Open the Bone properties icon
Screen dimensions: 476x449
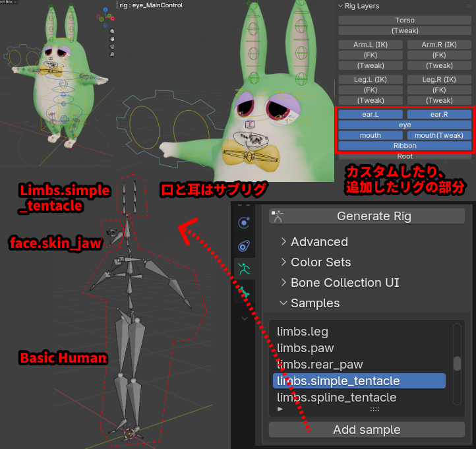[x=243, y=291]
